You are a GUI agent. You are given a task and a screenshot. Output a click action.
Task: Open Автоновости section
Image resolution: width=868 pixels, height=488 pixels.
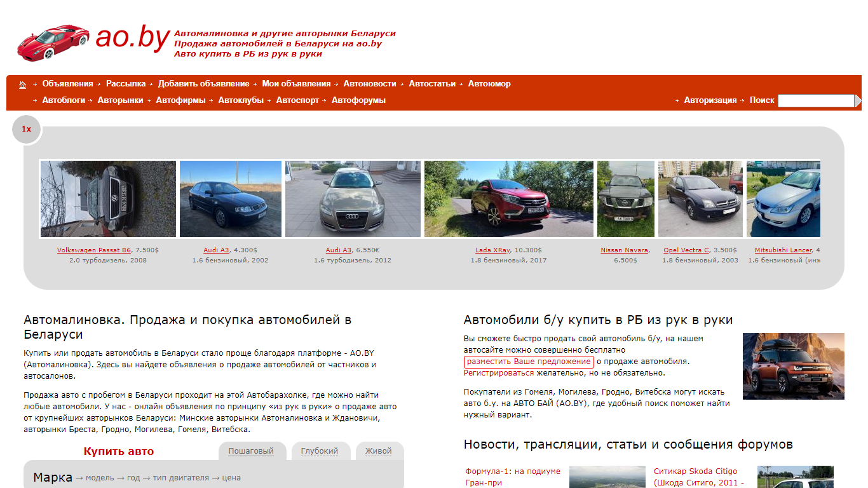(370, 84)
